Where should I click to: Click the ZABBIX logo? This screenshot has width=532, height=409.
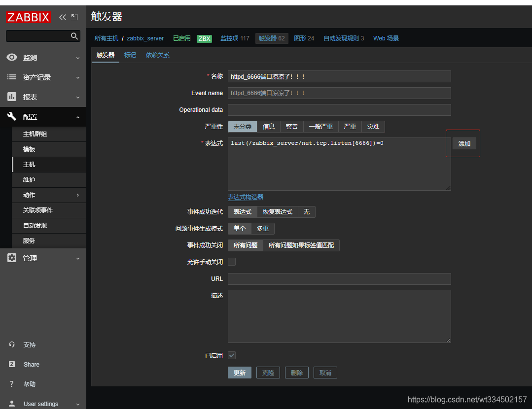tap(28, 17)
